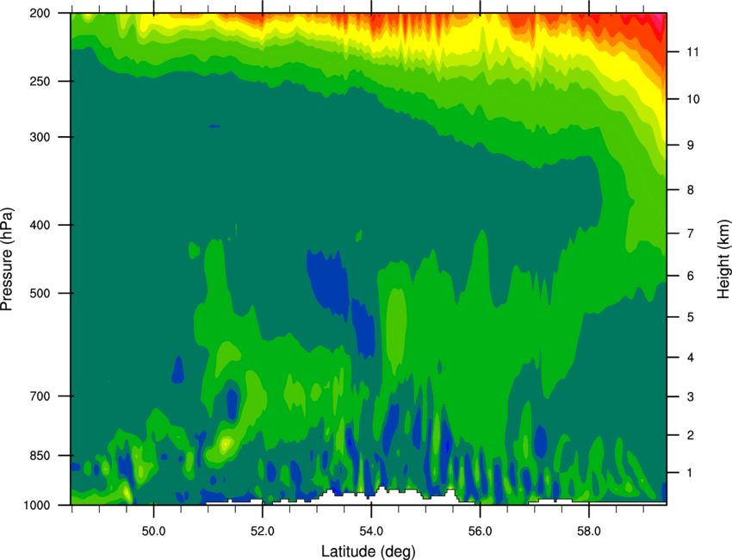
Task: Click the 56.0 latitude tick label
Action: click(480, 532)
